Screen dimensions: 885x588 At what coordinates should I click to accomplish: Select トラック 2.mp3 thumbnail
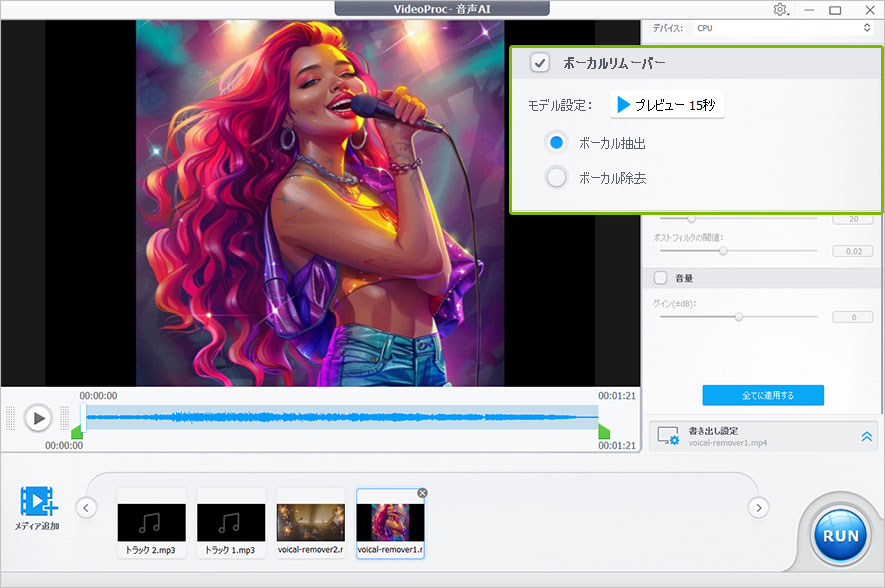coord(151,523)
